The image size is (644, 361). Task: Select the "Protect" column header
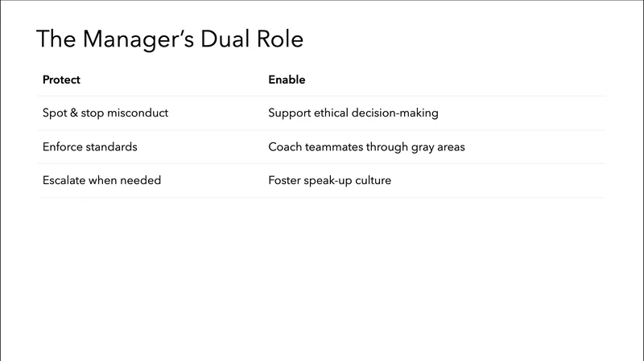coord(61,80)
